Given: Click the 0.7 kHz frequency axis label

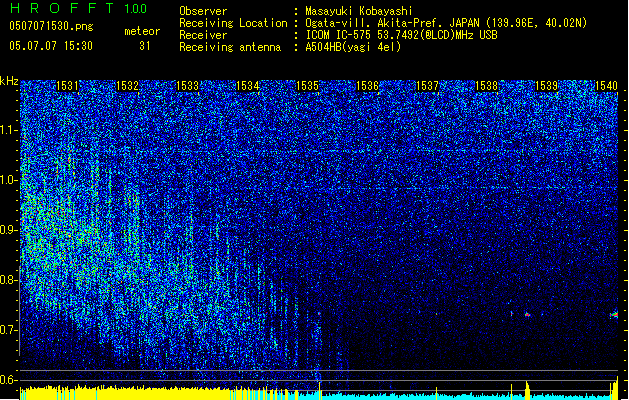Looking at the screenshot, I should pos(9,330).
